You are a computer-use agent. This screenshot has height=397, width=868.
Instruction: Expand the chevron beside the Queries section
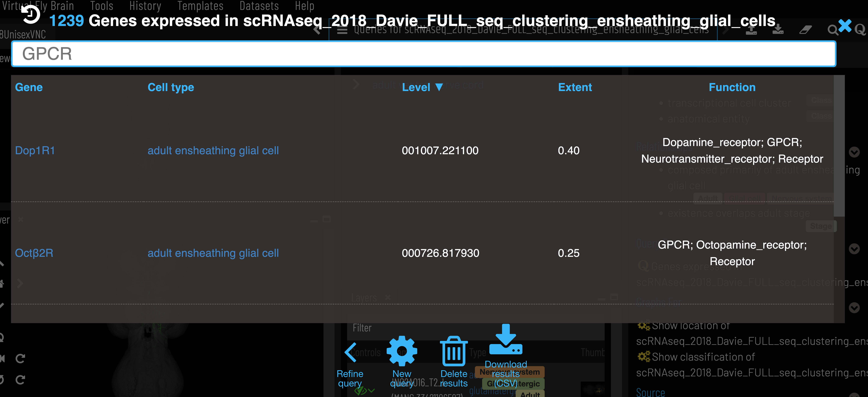[854, 249]
